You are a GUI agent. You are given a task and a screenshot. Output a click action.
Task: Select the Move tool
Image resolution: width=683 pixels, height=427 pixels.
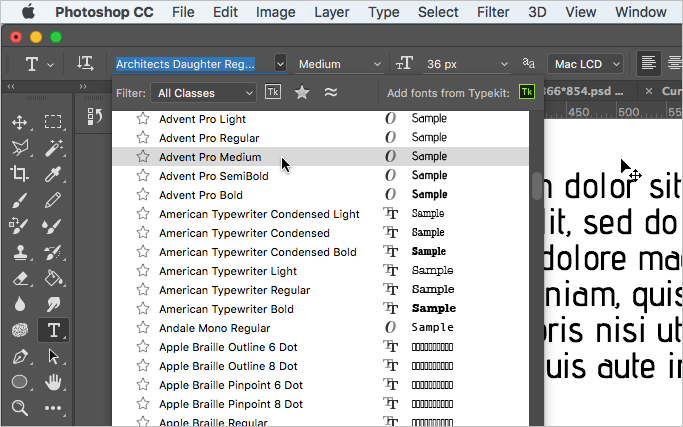tap(20, 122)
